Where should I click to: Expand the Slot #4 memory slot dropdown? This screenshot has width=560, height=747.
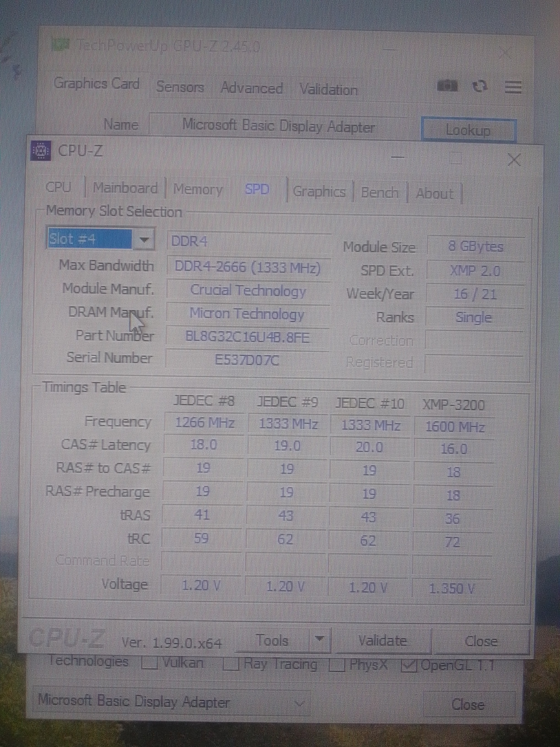point(144,239)
